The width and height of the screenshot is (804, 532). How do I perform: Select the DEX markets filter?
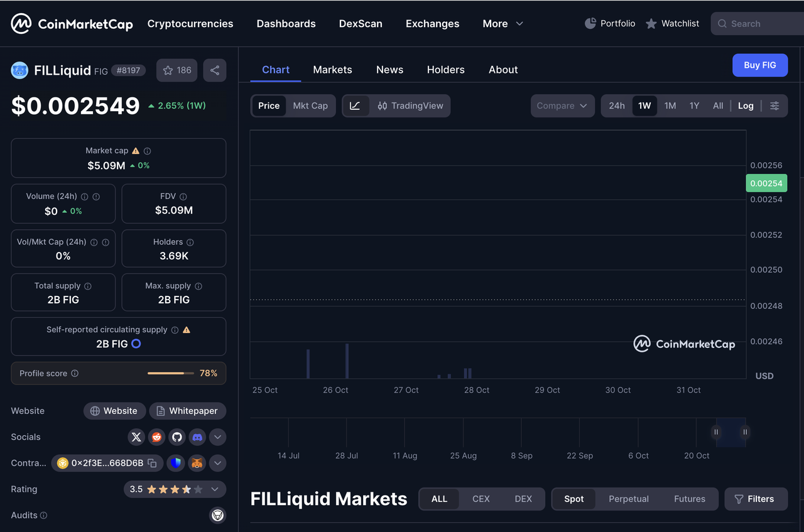pos(523,499)
